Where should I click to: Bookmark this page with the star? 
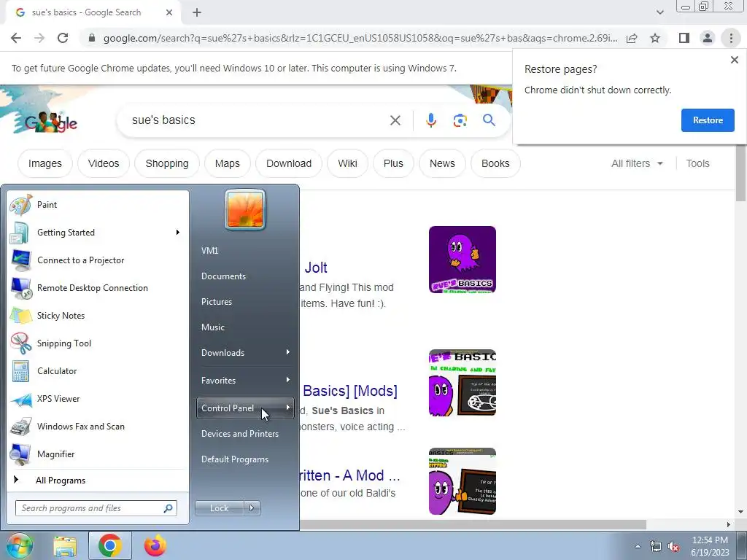(655, 38)
